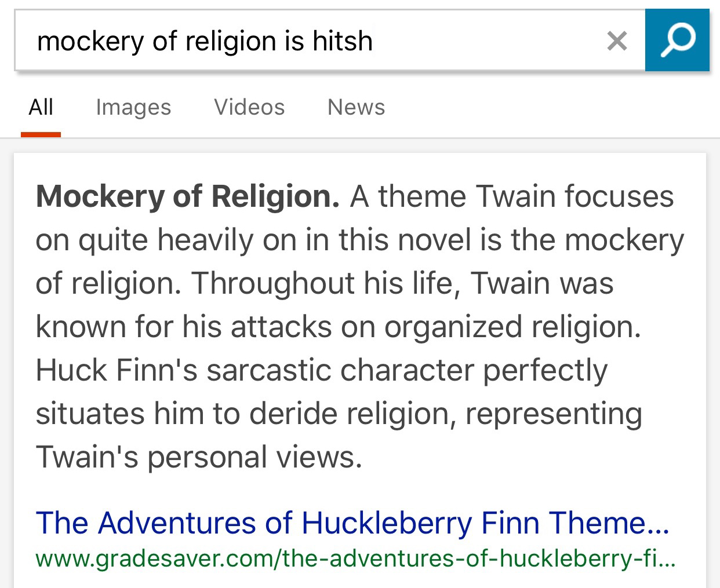
Task: Click the word mockery in the search box
Action: pyautogui.click(x=90, y=41)
